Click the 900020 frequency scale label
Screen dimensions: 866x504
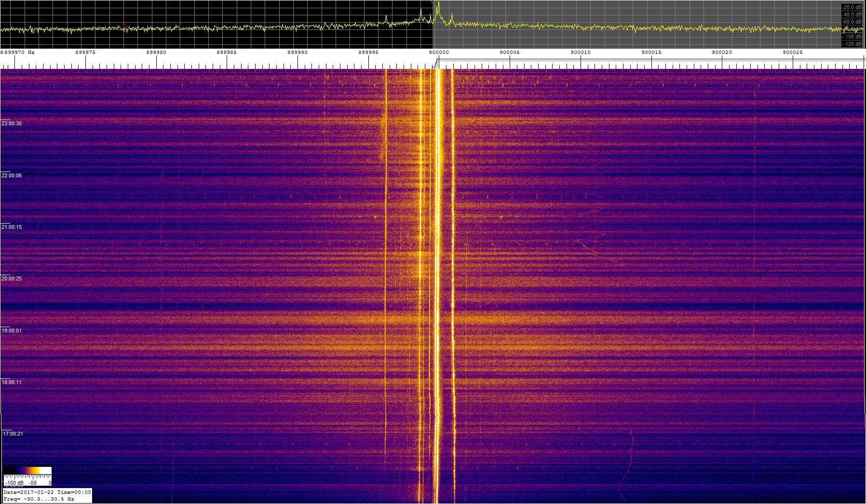722,52
